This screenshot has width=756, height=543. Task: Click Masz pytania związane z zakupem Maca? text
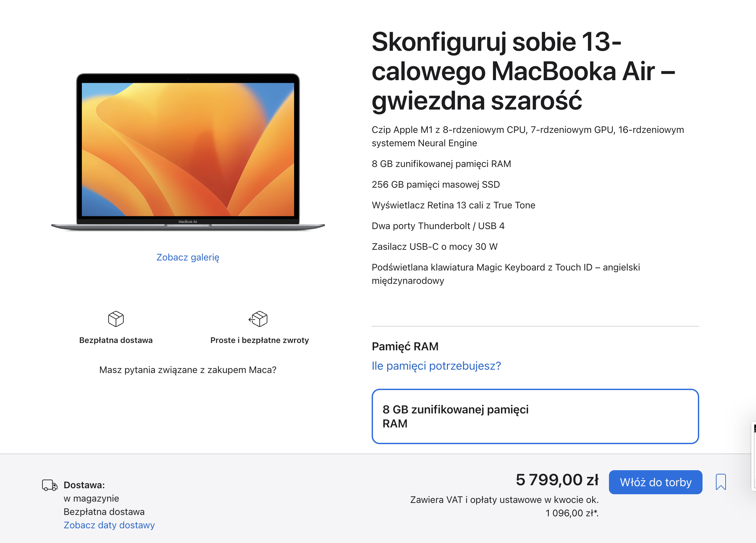tap(188, 370)
